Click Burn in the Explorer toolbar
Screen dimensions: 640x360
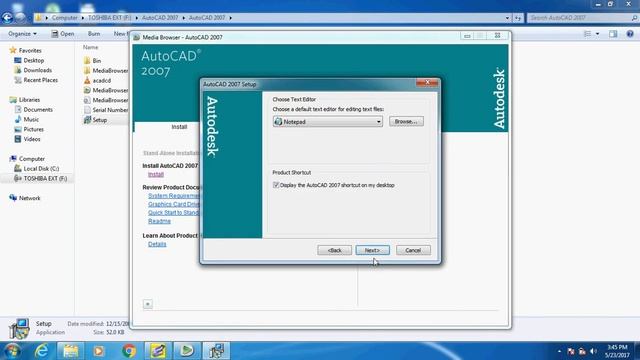(94, 34)
